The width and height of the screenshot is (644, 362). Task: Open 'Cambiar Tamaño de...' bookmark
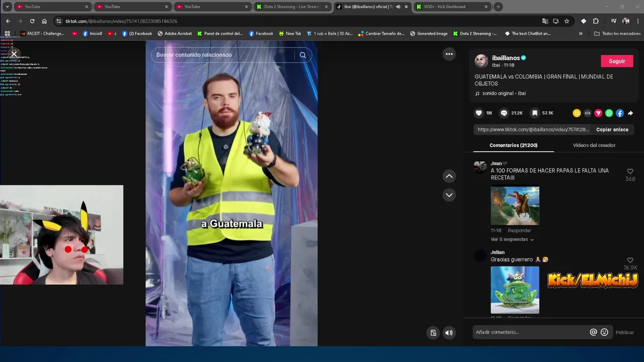(381, 34)
